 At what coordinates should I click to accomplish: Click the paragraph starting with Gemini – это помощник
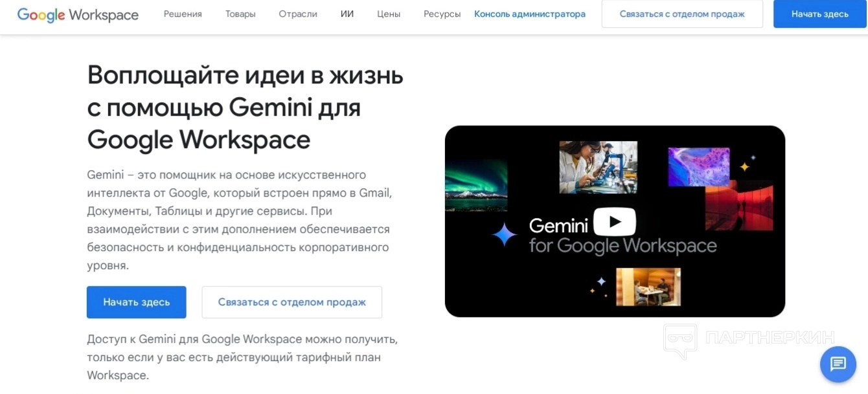(240, 220)
